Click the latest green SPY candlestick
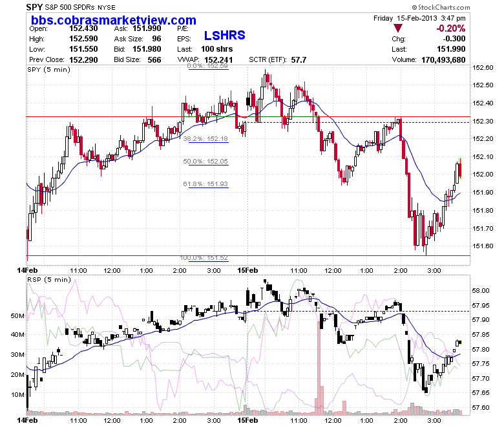 point(461,169)
